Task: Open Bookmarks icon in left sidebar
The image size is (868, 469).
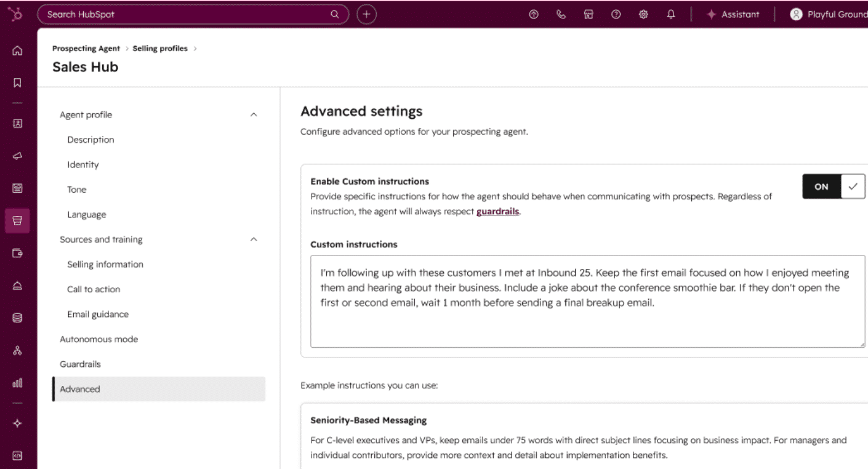Action: (17, 82)
